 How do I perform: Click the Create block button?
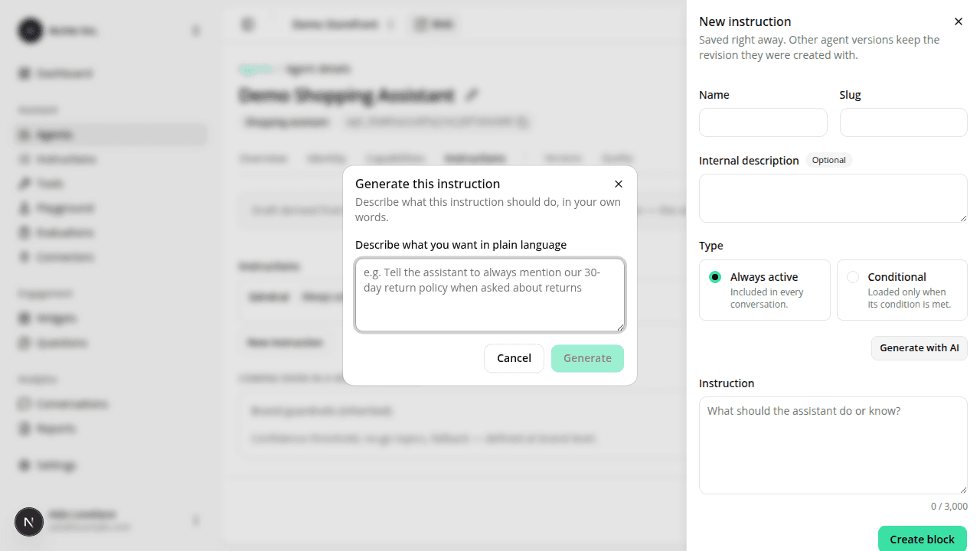tap(922, 539)
